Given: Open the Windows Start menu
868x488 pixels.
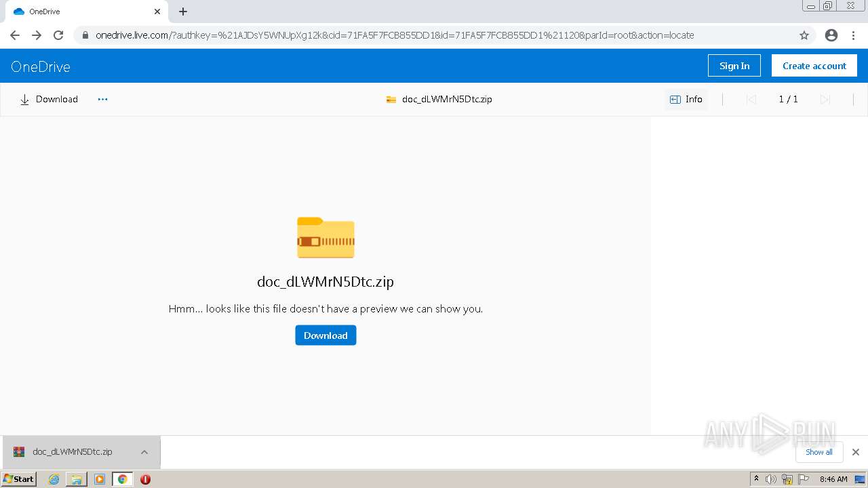Looking at the screenshot, I should [19, 479].
